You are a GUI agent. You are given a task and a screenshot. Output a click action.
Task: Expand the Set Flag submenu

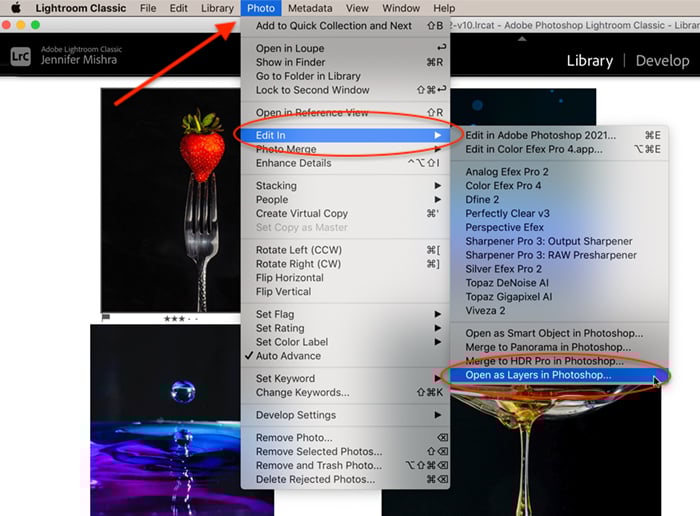point(345,314)
